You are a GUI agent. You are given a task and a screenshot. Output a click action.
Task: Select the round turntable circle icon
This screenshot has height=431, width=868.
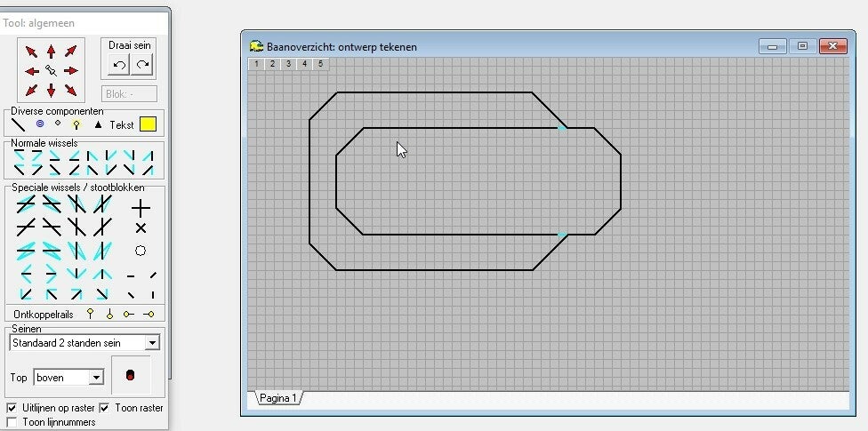pos(141,251)
